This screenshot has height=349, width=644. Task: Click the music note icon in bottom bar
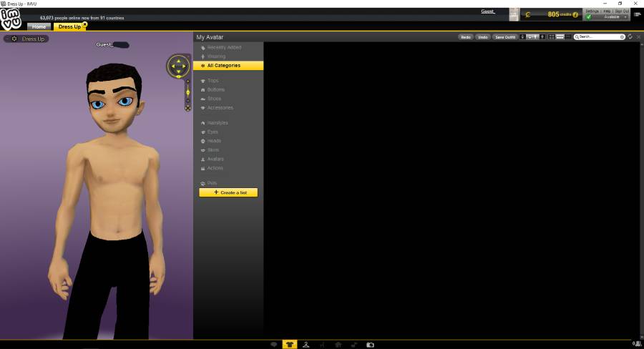[354, 345]
